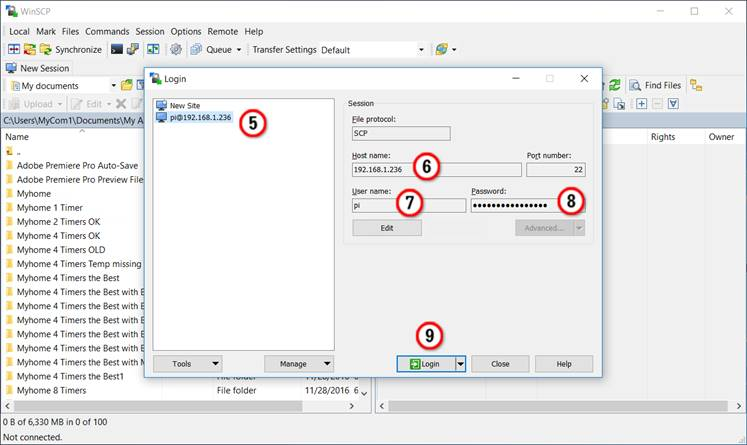Click the local panel Edit toolbar button
The image size is (747, 445).
91,104
